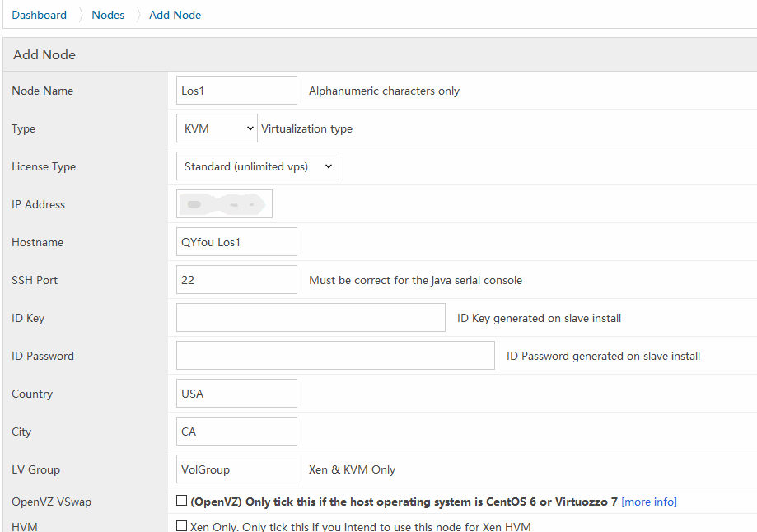
Task: Click the City text field
Action: click(x=236, y=432)
